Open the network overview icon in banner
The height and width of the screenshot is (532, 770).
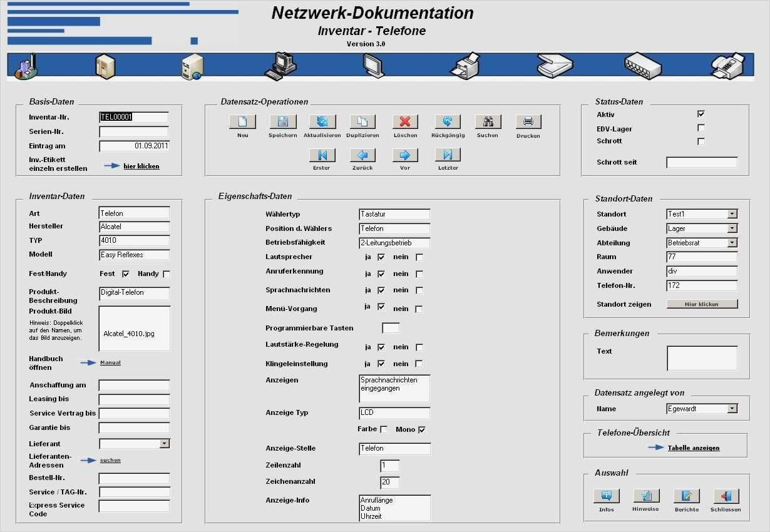click(26, 66)
